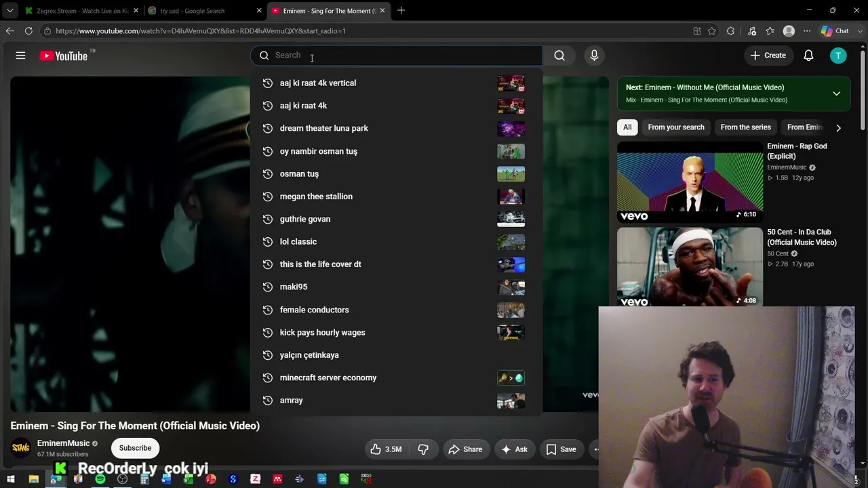This screenshot has height=488, width=868.
Task: Select suggestion 'oy nambir osman tuş'
Action: point(396,151)
